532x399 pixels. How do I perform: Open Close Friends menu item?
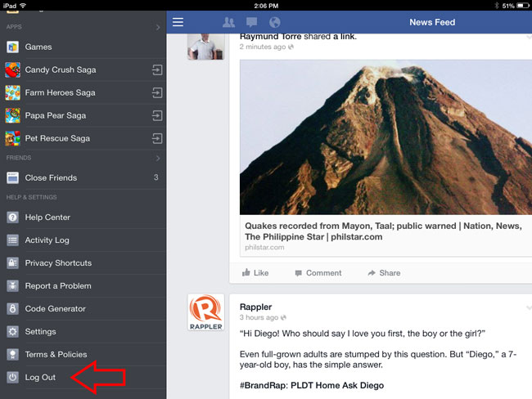pyautogui.click(x=83, y=177)
